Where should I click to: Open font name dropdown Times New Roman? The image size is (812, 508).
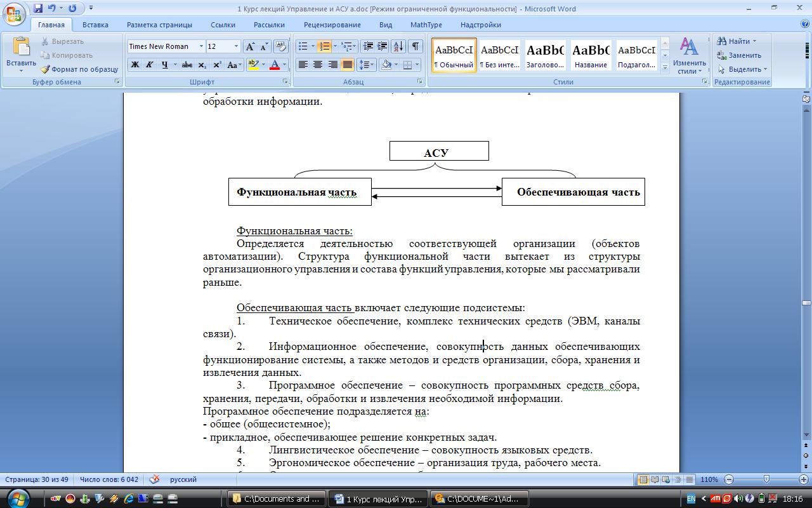coord(201,46)
